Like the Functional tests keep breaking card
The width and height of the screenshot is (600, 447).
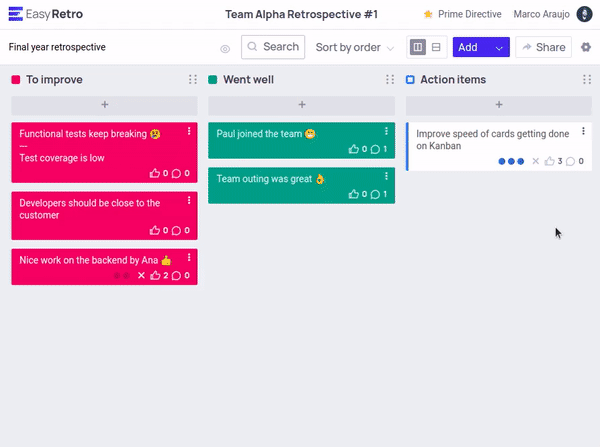coord(155,173)
